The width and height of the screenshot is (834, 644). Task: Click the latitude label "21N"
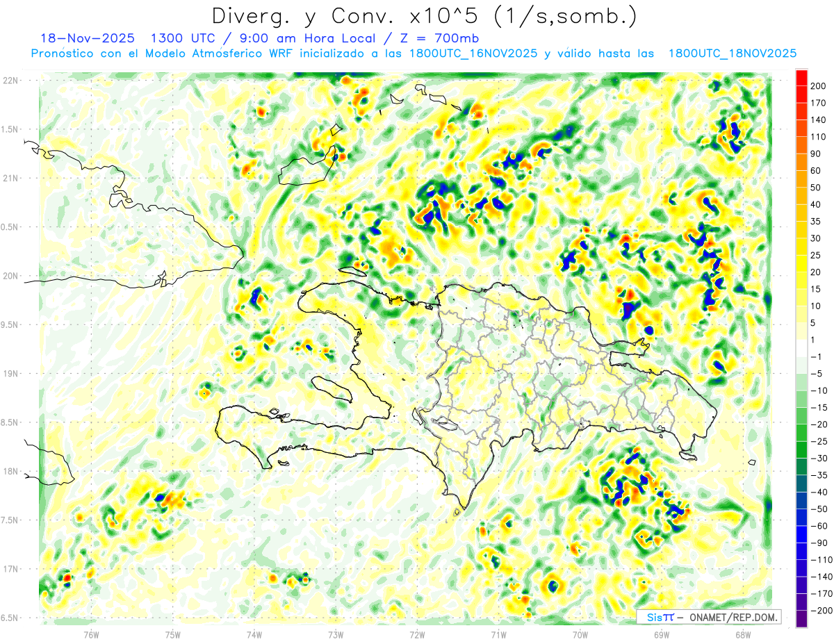10,178
